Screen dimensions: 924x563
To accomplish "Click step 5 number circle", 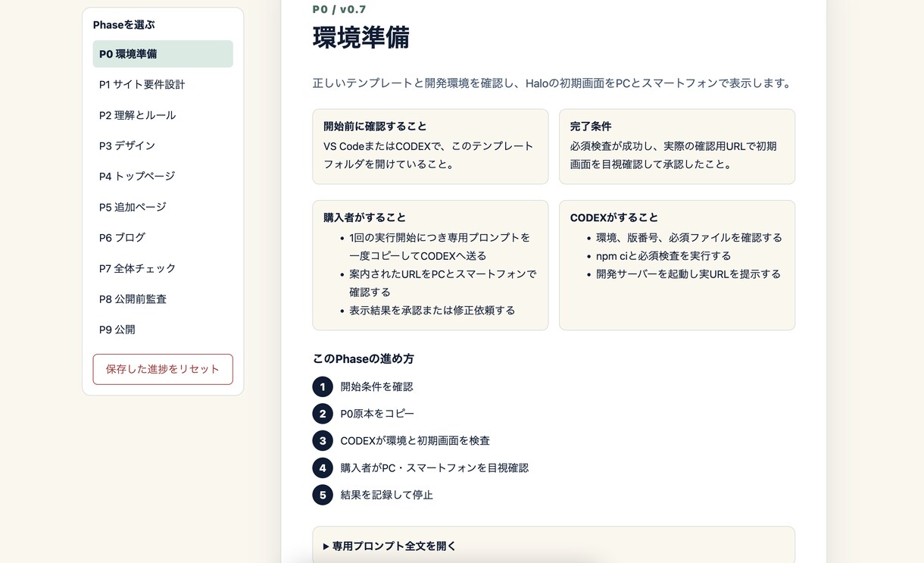I will pyautogui.click(x=323, y=495).
